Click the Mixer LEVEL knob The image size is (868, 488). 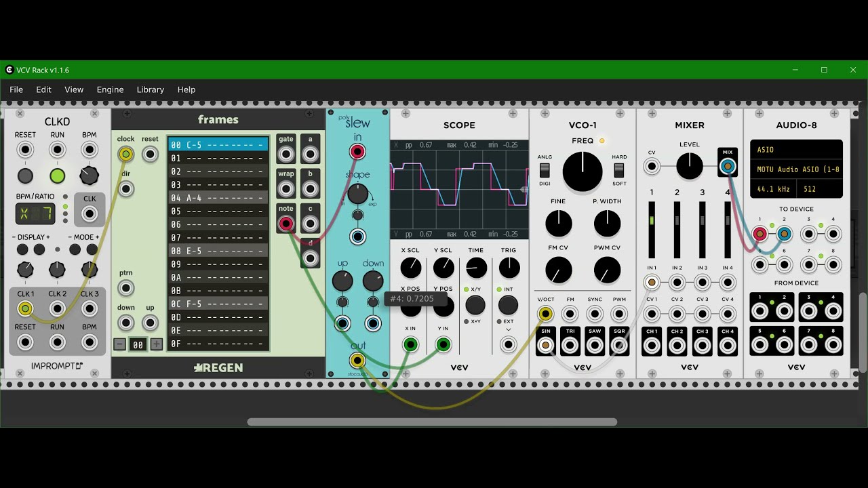[x=690, y=166]
